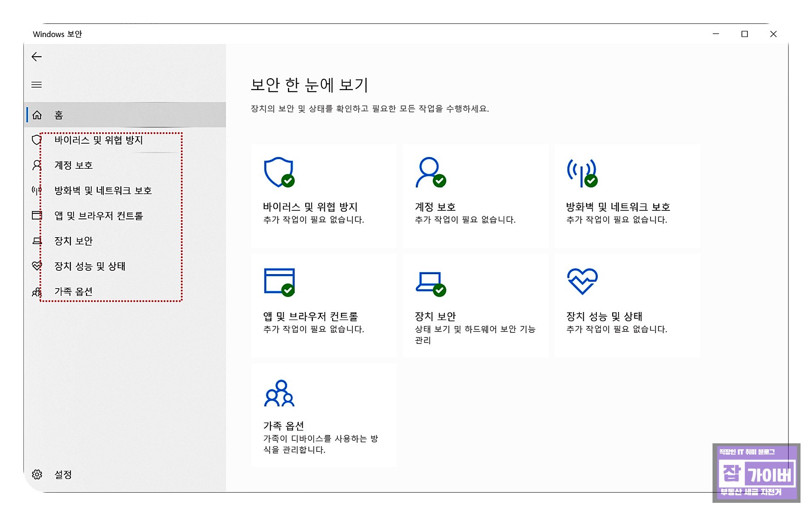Click the laptop device security sidebar icon
812x516 pixels.
point(37,241)
